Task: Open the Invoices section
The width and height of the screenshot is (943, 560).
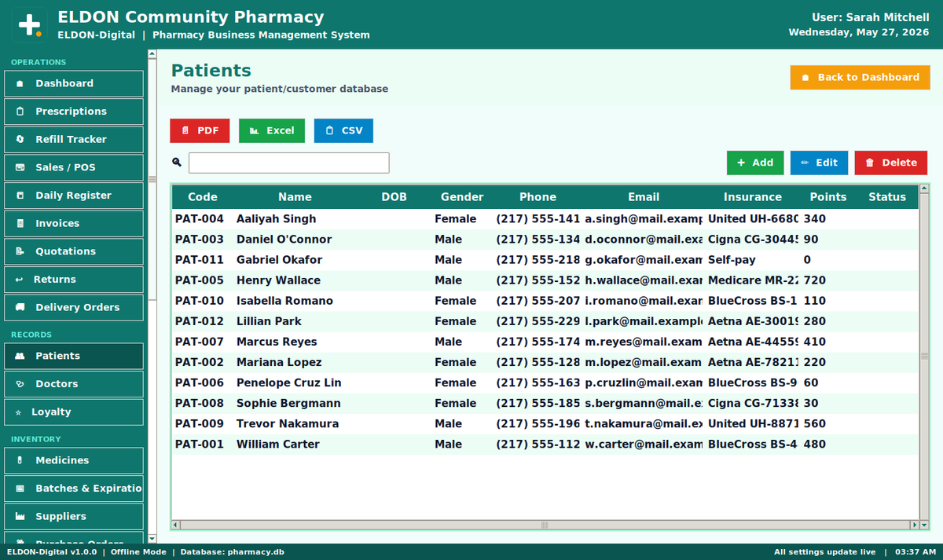Action: 74,223
